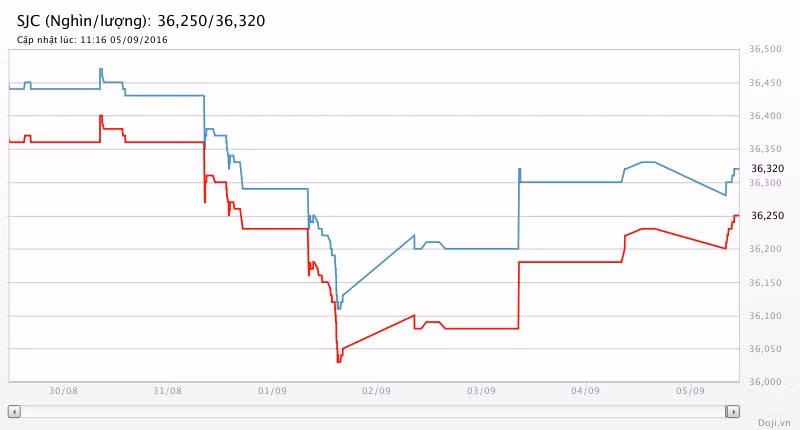Image resolution: width=800 pixels, height=430 pixels.
Task: Open the Doji.vn credit link
Action: pos(773,423)
